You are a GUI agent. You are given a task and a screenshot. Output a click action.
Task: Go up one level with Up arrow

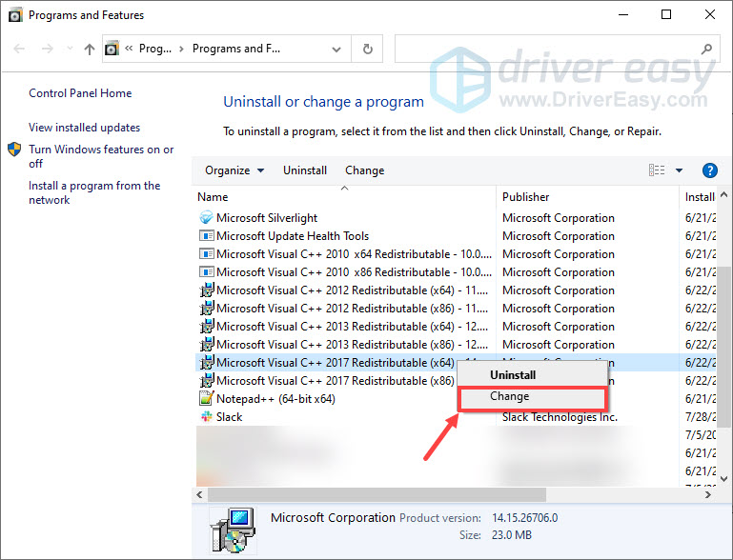point(90,49)
